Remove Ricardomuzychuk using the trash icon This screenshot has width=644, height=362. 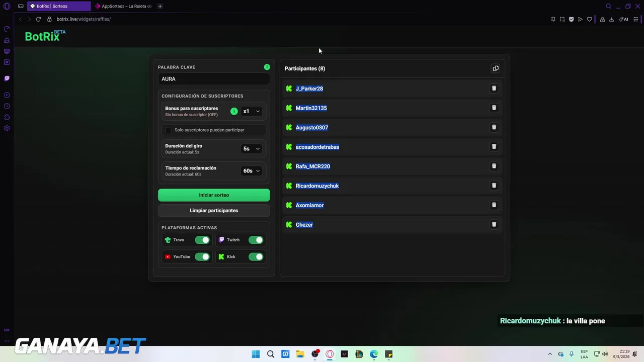pos(494,186)
